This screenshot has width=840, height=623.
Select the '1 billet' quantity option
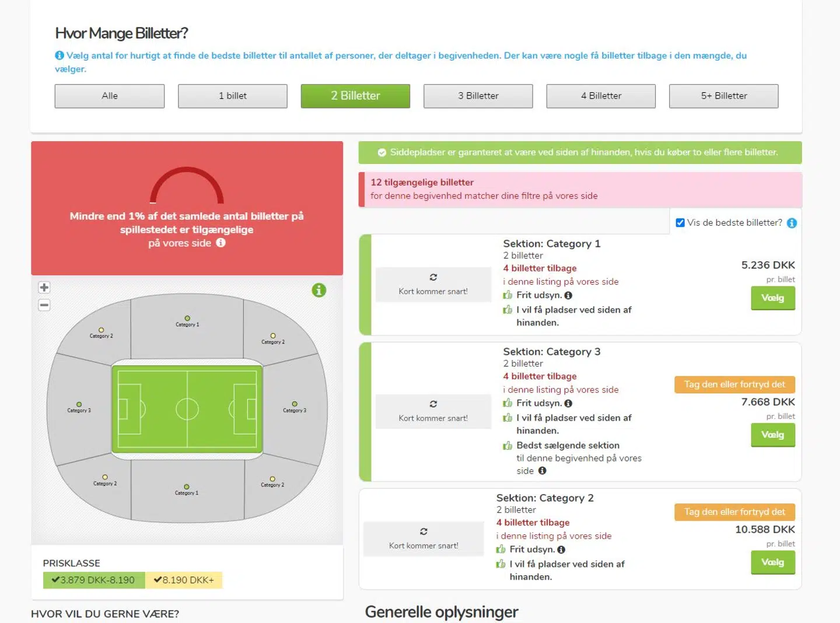click(233, 96)
